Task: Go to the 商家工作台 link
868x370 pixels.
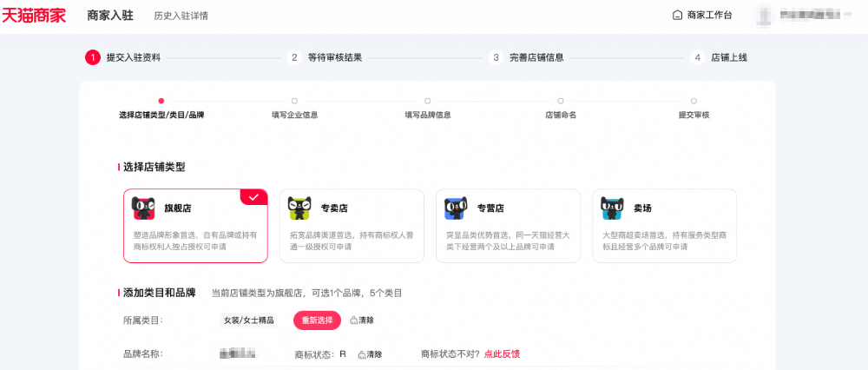Action: point(709,16)
